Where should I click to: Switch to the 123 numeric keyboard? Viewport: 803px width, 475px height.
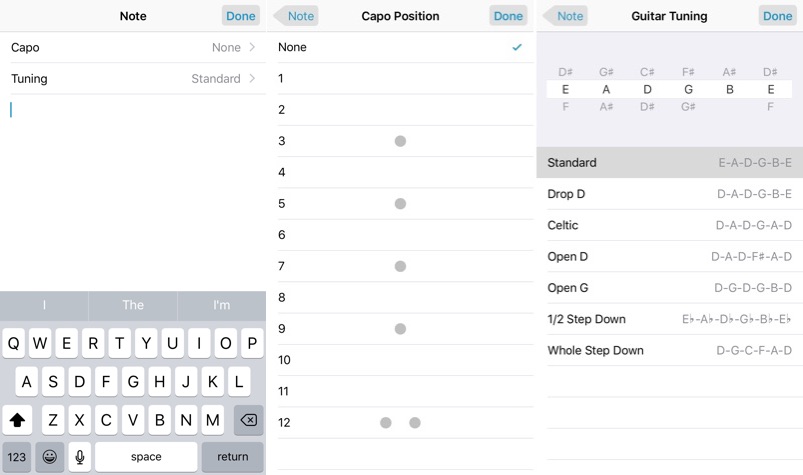click(17, 457)
